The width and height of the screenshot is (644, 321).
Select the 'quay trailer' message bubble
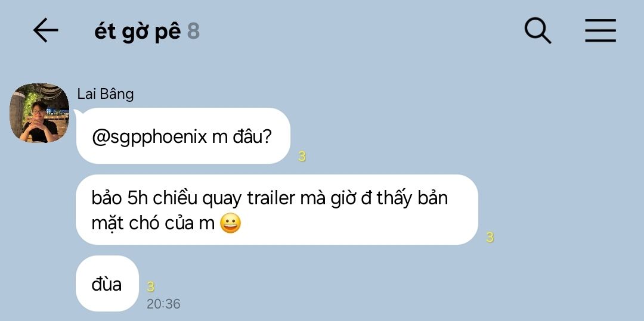(x=277, y=210)
